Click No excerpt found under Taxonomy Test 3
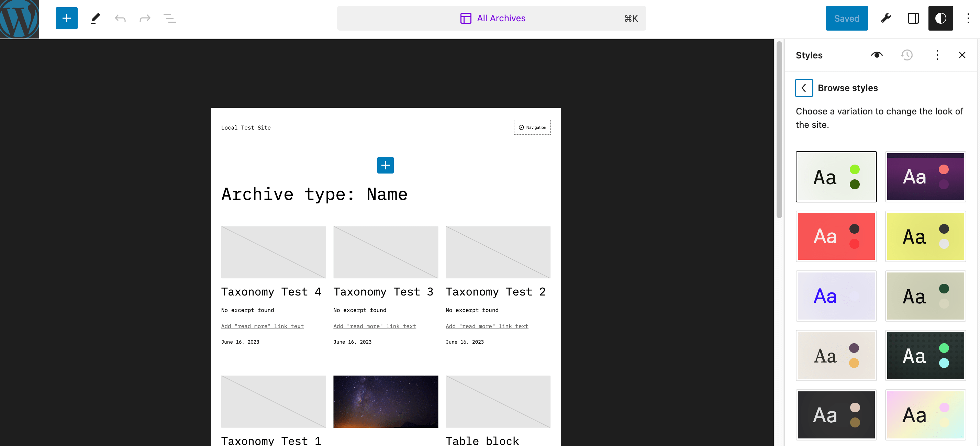 pyautogui.click(x=359, y=310)
